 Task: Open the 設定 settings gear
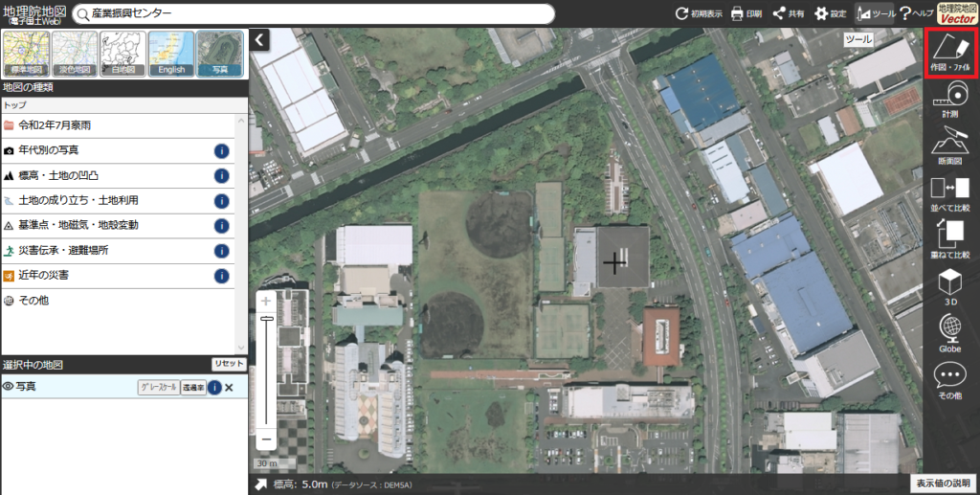pyautogui.click(x=830, y=13)
